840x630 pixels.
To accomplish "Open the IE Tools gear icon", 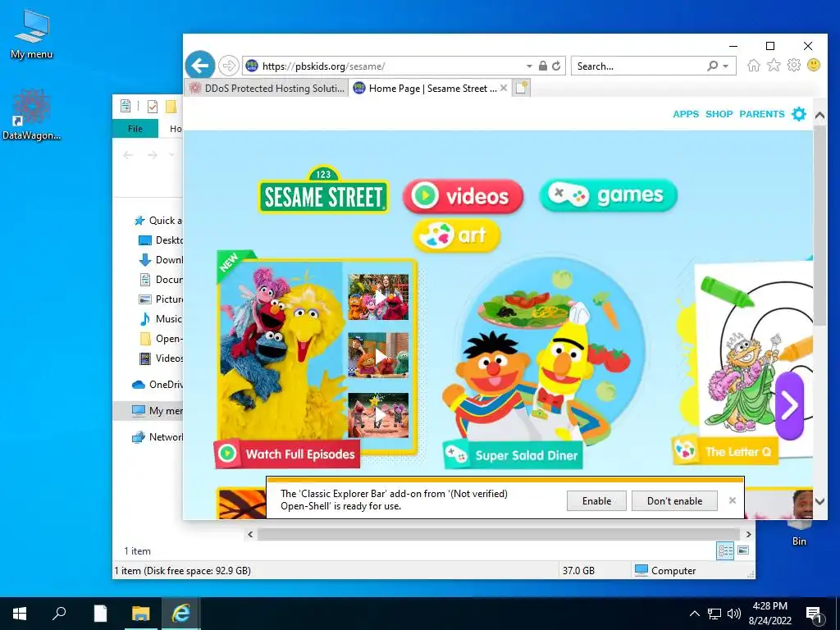I will point(794,66).
